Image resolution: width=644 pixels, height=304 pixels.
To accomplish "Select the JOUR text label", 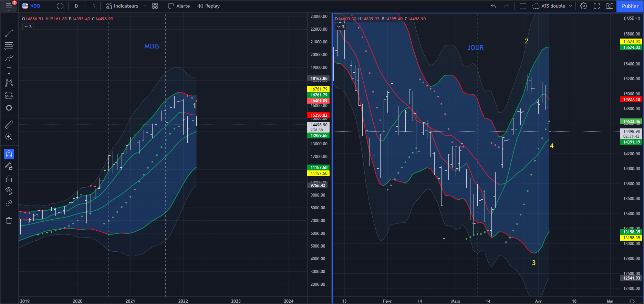I will [x=475, y=48].
